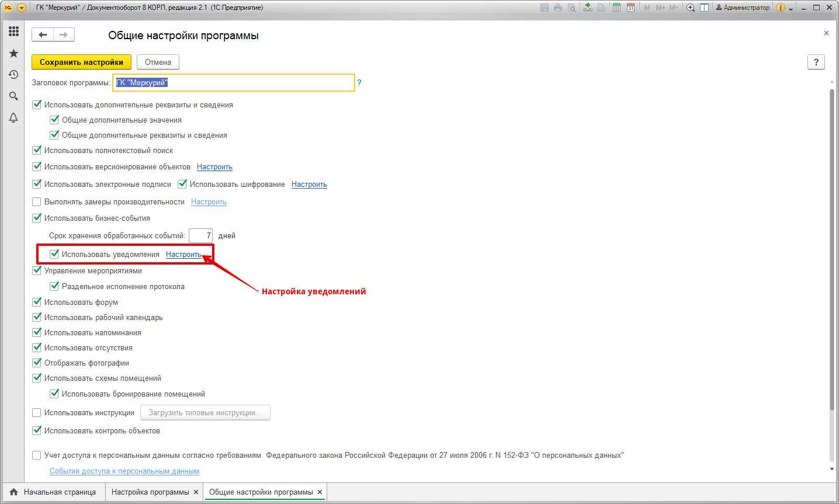Click the sidebar search magnifier icon
The height and width of the screenshot is (504, 839).
pos(13,96)
